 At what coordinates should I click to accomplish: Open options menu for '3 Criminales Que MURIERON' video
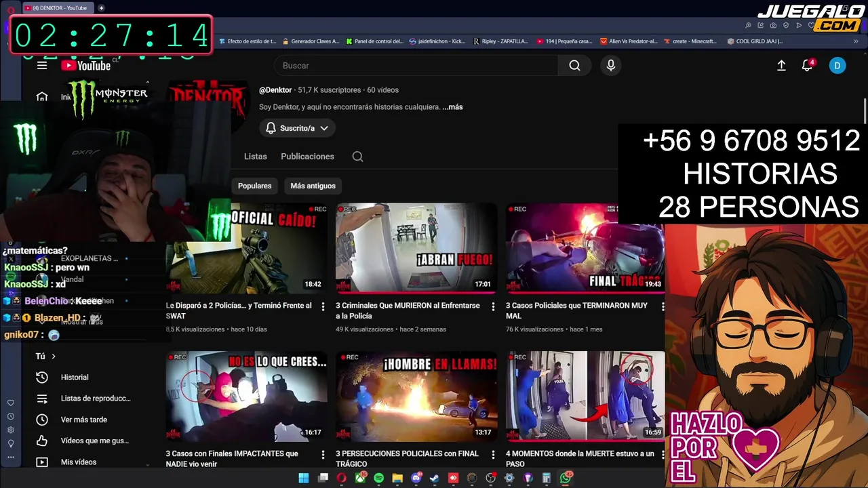[493, 307]
